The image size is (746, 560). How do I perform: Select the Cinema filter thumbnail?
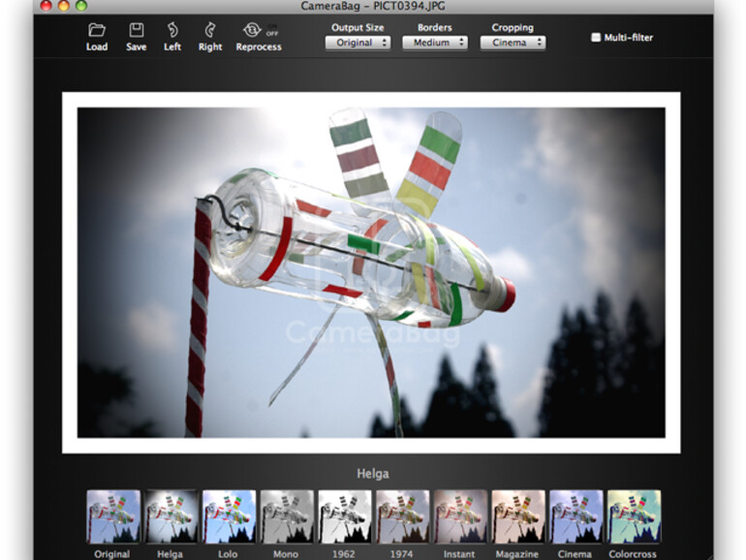coord(576,516)
